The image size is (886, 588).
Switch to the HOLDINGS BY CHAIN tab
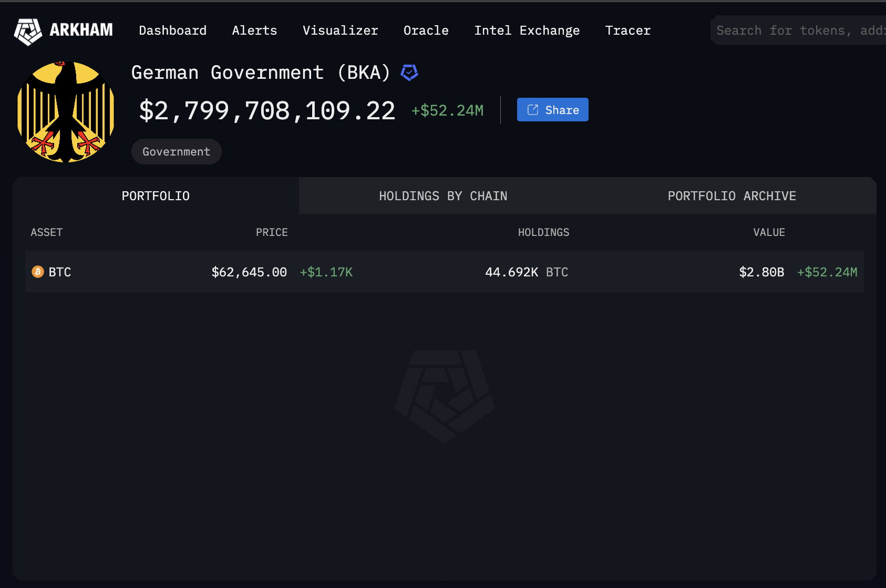(x=443, y=195)
